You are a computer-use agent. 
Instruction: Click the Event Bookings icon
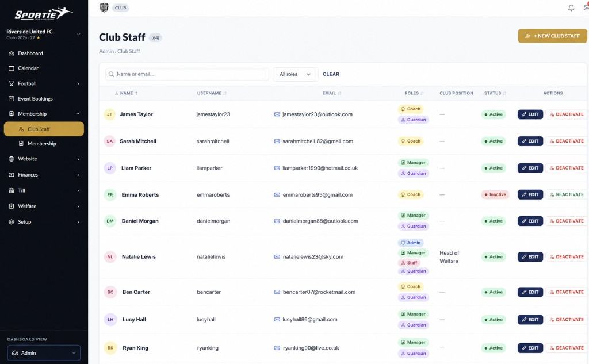coord(12,98)
